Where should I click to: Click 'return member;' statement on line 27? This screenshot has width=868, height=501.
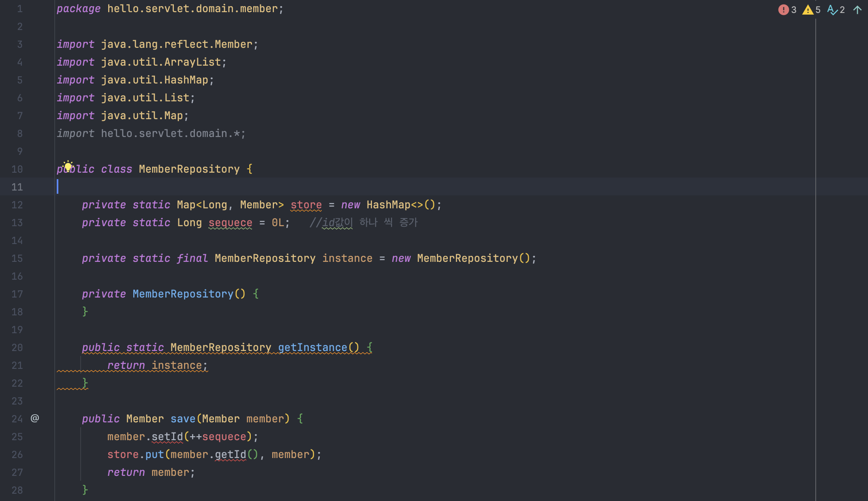[151, 472]
